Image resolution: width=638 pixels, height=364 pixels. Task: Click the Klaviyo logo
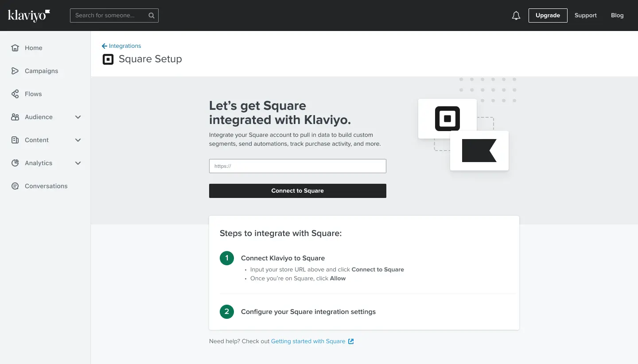pyautogui.click(x=29, y=15)
